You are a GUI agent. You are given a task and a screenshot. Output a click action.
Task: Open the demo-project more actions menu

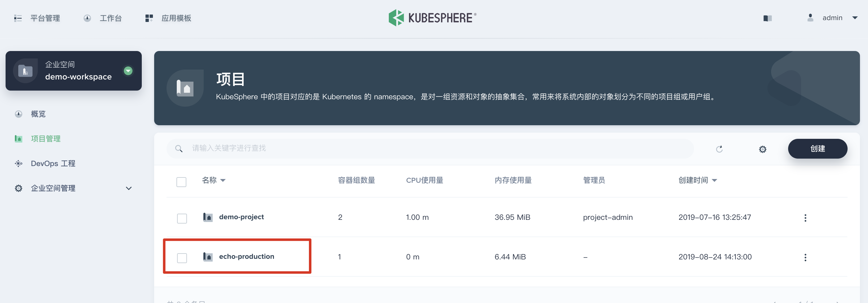click(x=805, y=218)
